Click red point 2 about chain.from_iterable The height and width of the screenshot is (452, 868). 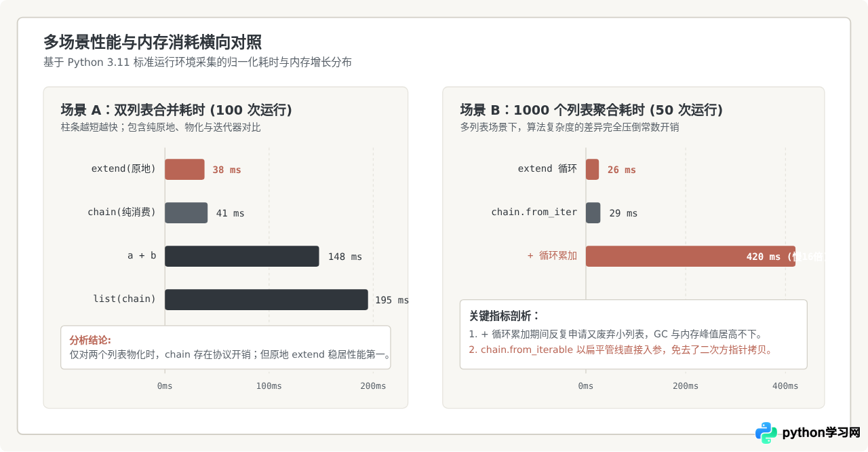(x=620, y=350)
